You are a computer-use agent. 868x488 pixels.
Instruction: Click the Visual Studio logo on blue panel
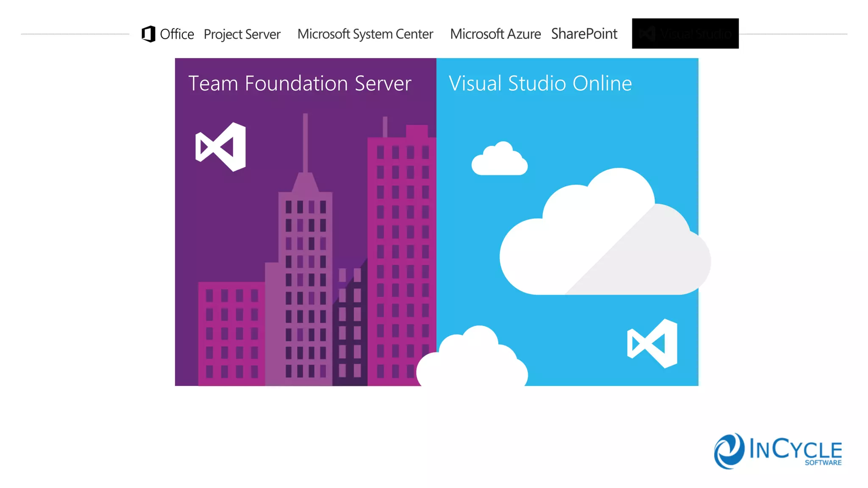[x=653, y=344]
